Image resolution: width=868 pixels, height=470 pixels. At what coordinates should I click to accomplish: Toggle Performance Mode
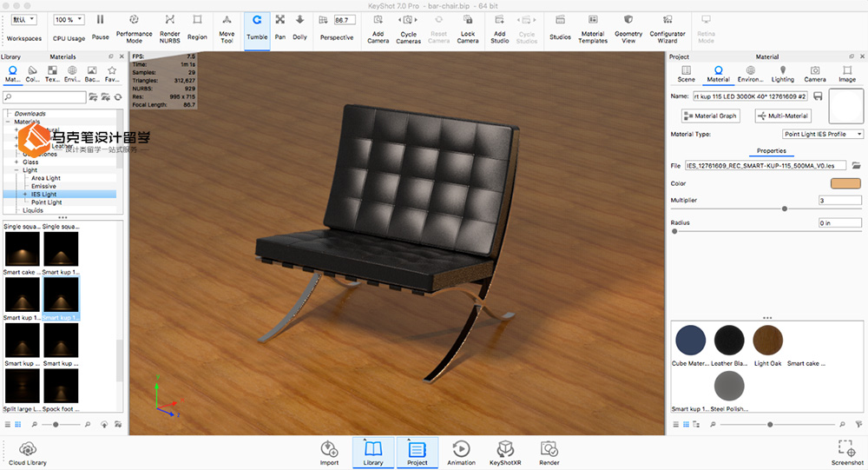click(134, 28)
